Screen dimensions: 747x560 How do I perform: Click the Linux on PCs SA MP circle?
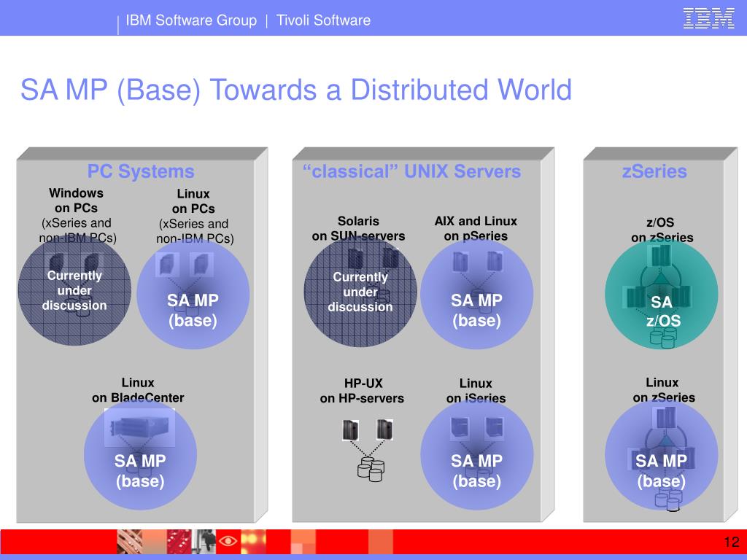(193, 294)
